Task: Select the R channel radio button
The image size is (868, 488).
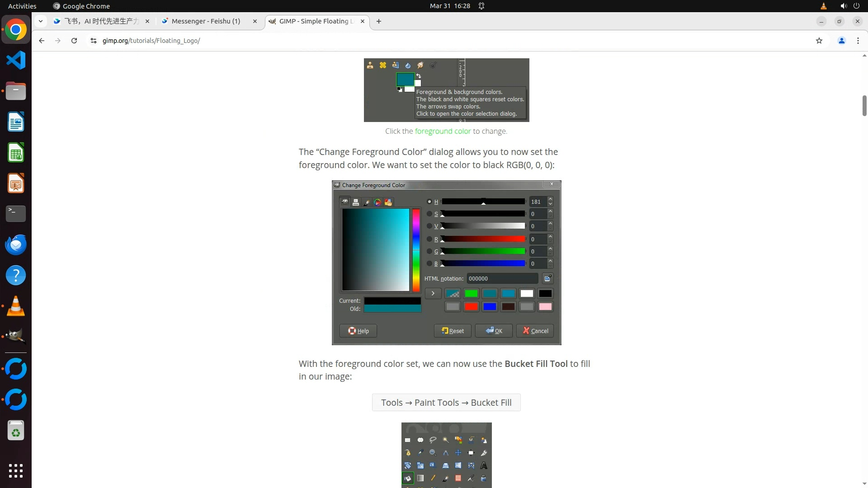Action: pos(429,239)
